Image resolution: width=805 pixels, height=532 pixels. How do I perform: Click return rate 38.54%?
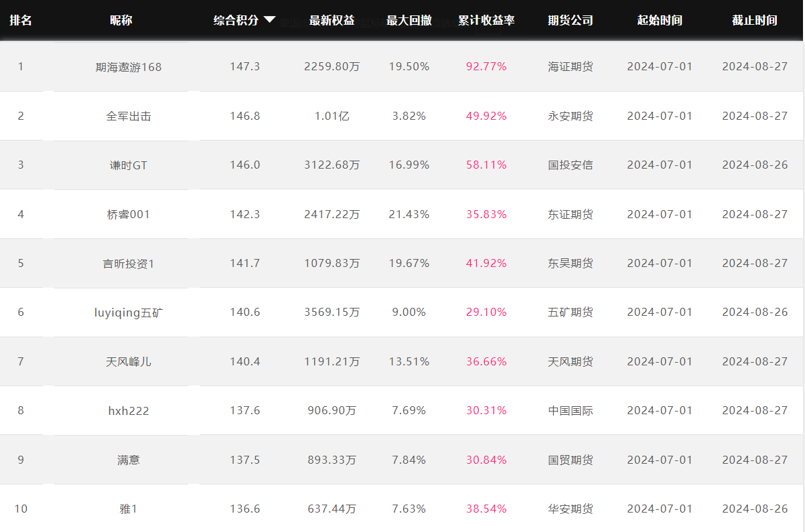[486, 509]
